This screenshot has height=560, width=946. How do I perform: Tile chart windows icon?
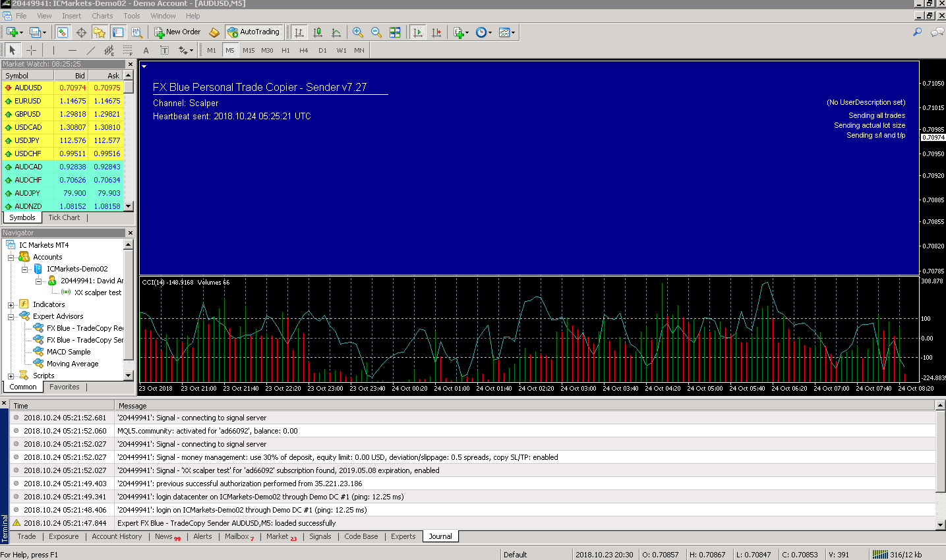395,32
